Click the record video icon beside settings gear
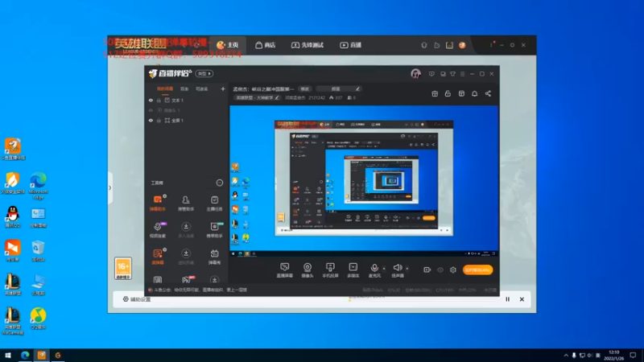Viewport: 644px width, 362px height. (427, 269)
